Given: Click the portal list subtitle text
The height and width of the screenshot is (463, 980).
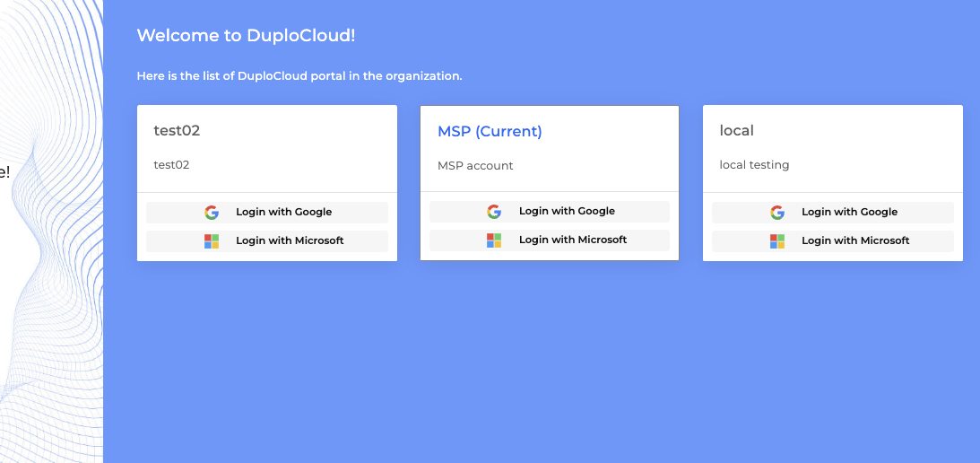Looking at the screenshot, I should pyautogui.click(x=299, y=76).
